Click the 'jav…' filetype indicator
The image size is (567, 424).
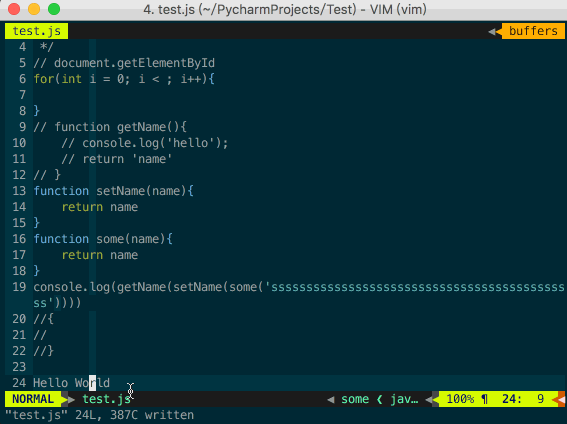404,399
